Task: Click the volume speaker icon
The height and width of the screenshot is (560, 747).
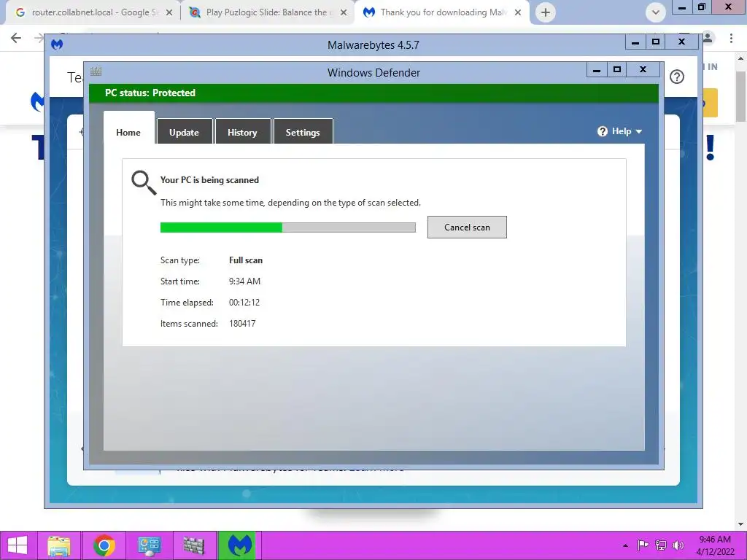Action: (678, 545)
